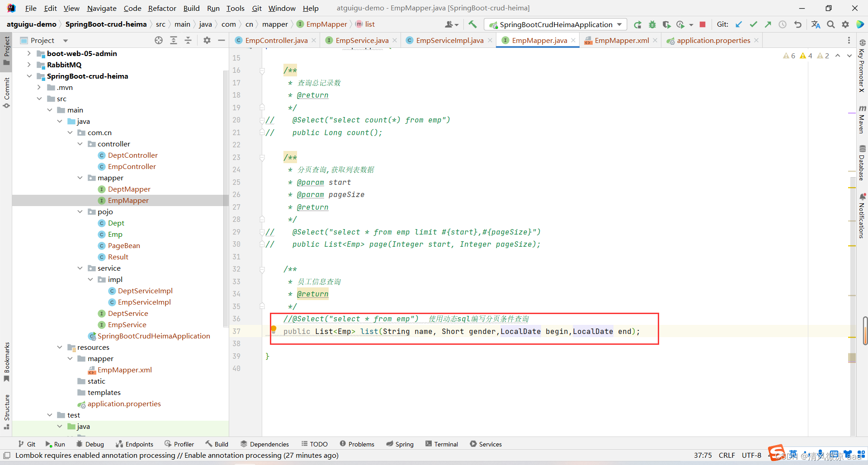Open Project panel options gear
The image size is (868, 465).
pyautogui.click(x=207, y=40)
